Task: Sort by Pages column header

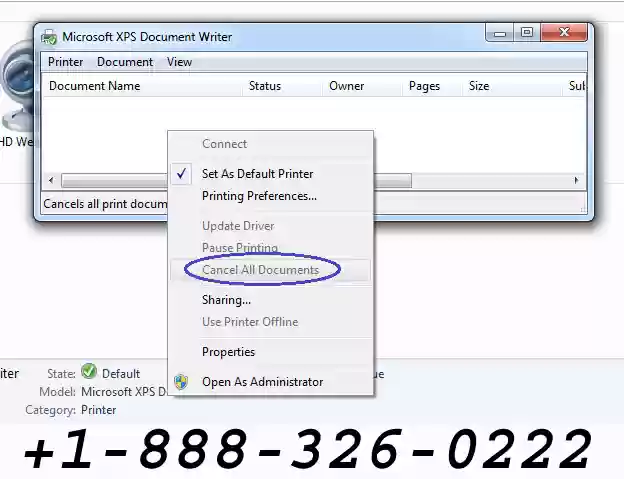Action: point(432,86)
